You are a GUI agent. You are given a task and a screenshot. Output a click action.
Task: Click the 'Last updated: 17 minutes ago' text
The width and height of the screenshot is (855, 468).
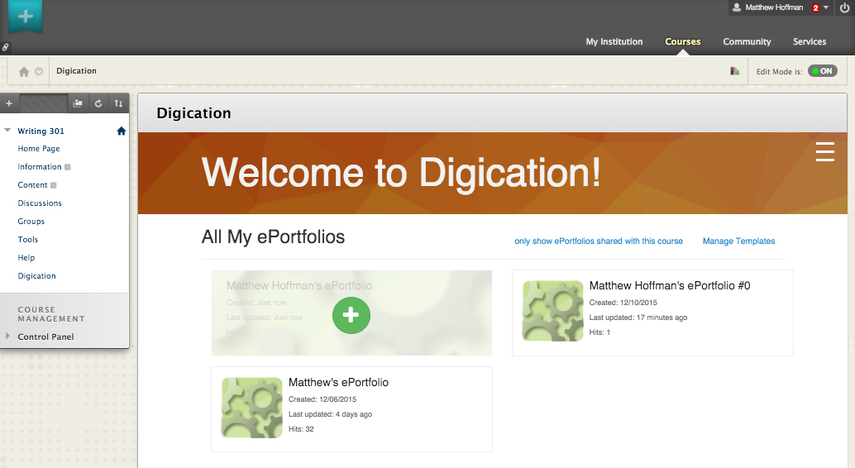[x=638, y=317]
